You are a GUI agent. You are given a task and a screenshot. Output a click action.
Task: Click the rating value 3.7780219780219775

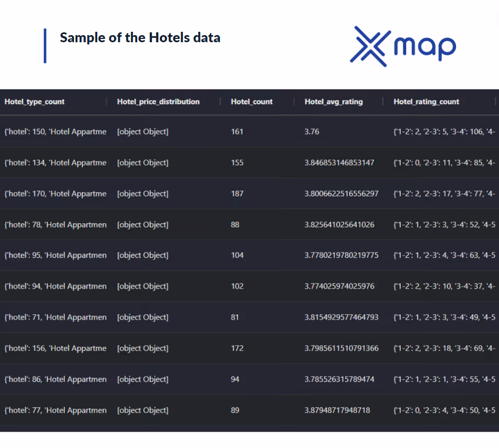[x=341, y=256]
